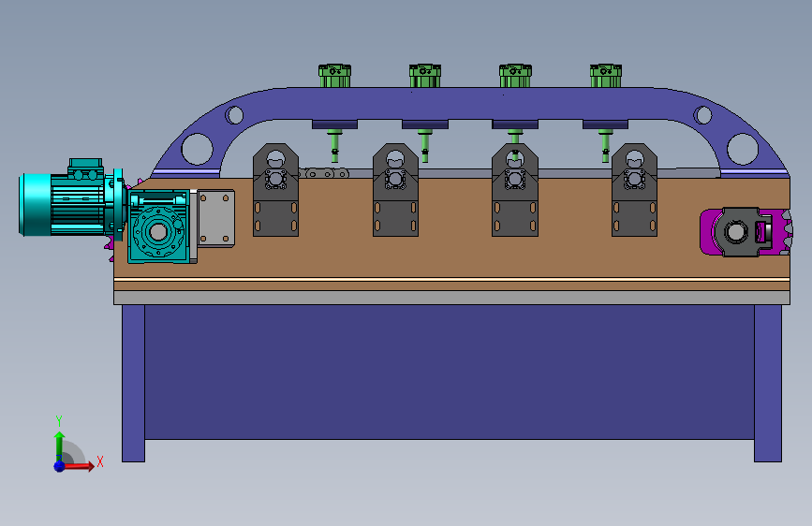Click the large round hole on arch's right side
Image resolution: width=812 pixels, height=526 pixels.
742,149
